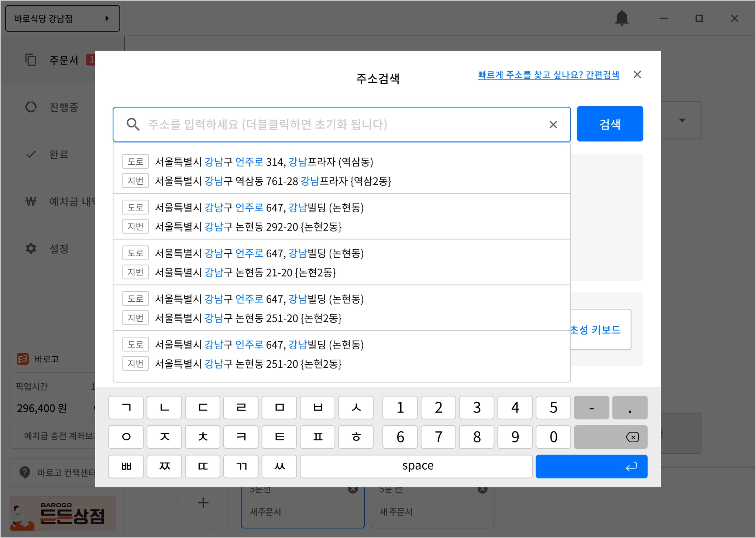Viewport: 756px width, 538px height.
Task: Clear the address search field
Action: coord(553,125)
